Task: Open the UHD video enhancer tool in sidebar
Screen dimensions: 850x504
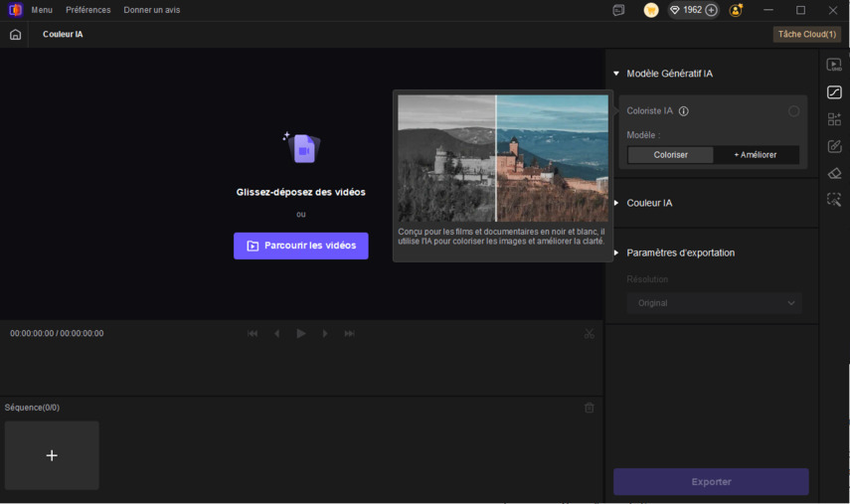Action: pos(834,66)
